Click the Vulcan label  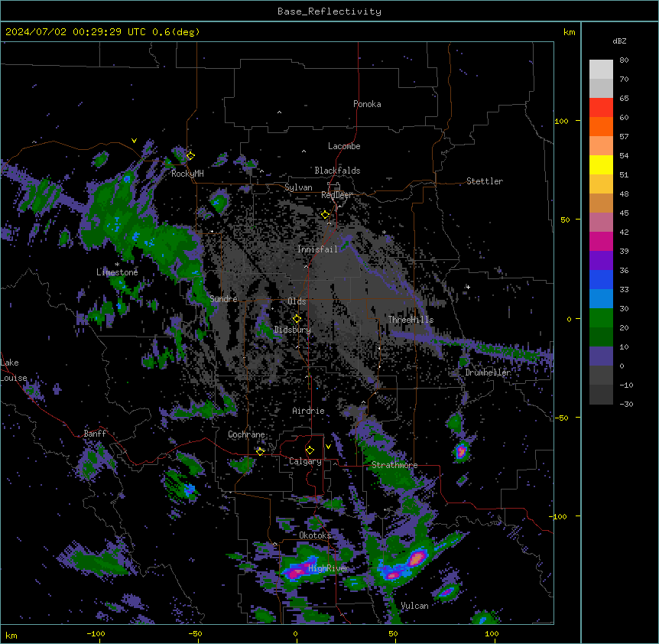[414, 606]
